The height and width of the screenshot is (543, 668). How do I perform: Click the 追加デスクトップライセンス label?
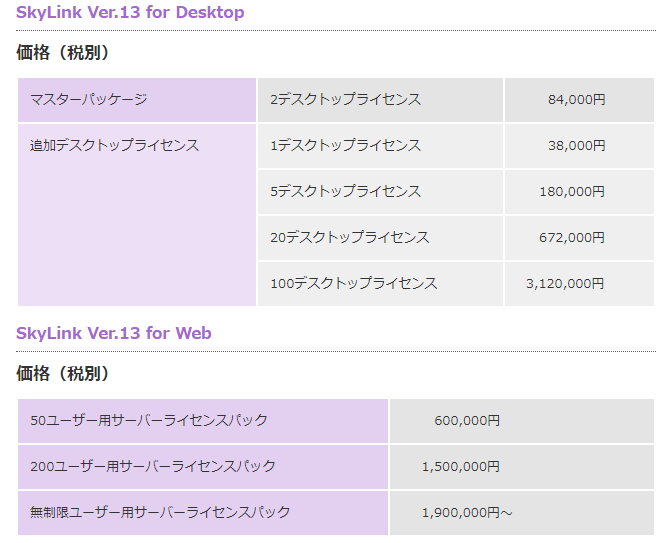[115, 145]
